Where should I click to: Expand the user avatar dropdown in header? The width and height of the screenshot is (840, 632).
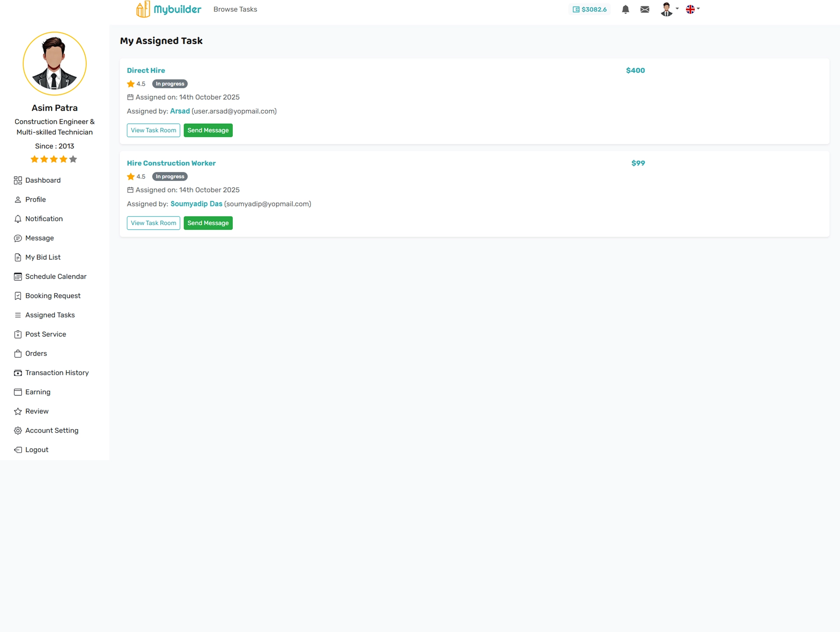click(x=669, y=9)
